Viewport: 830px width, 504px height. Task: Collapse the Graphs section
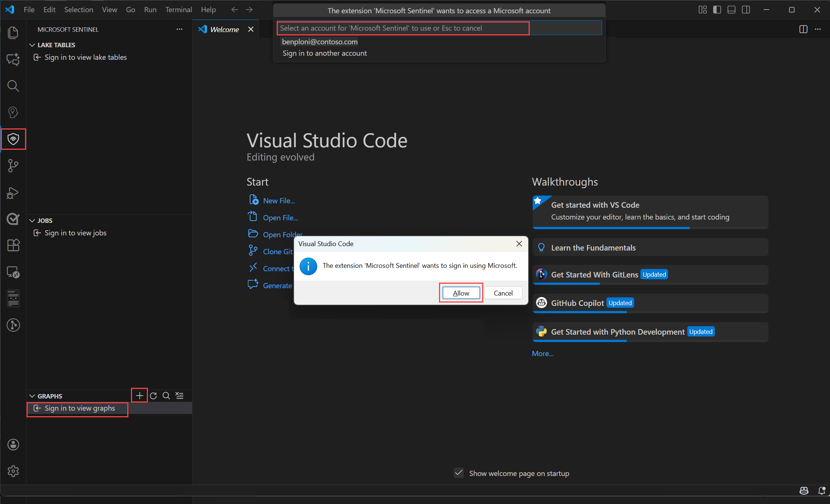(32, 396)
